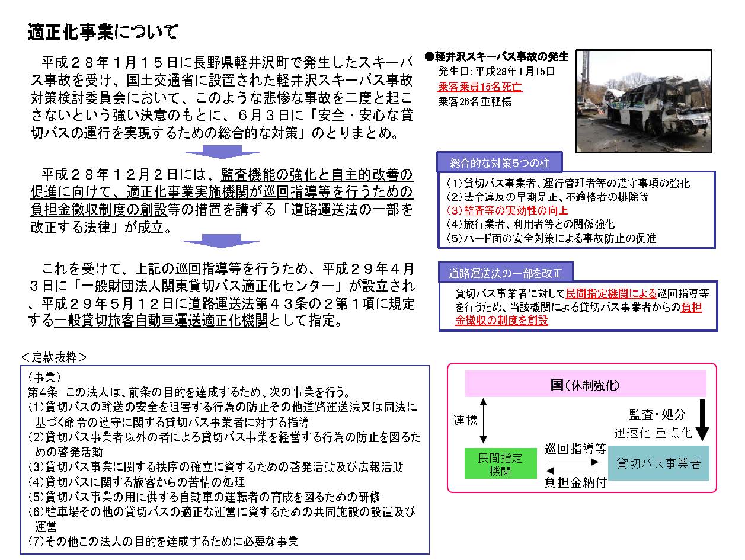Click the pink 国(体制強化) bar
Screen dimensions: 745x560
(585, 384)
